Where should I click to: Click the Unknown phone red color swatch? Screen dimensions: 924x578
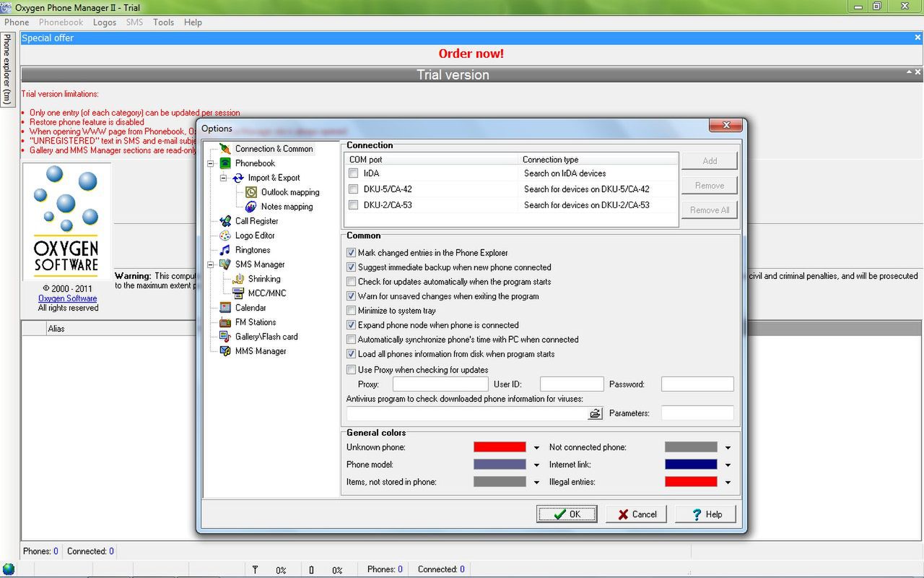[x=500, y=447]
